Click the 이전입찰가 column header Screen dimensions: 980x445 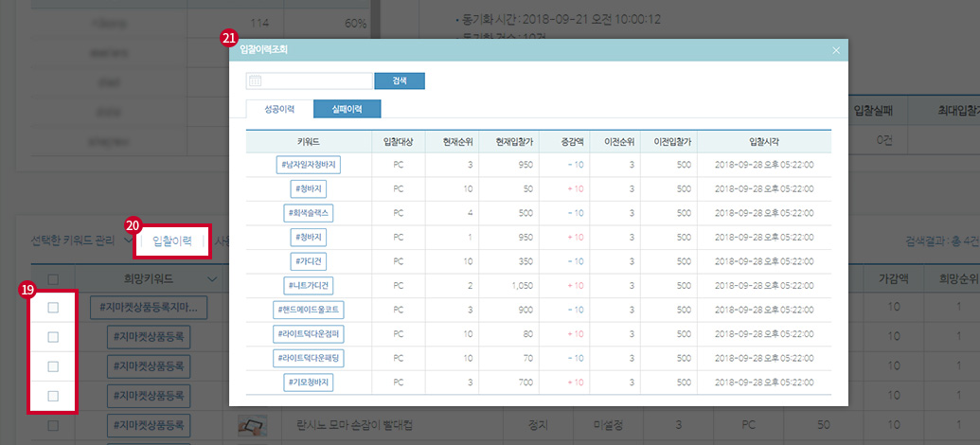point(668,142)
